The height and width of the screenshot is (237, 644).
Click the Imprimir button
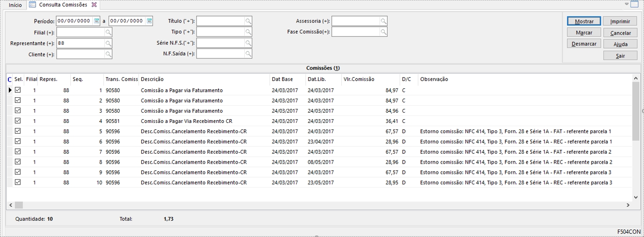coord(620,22)
